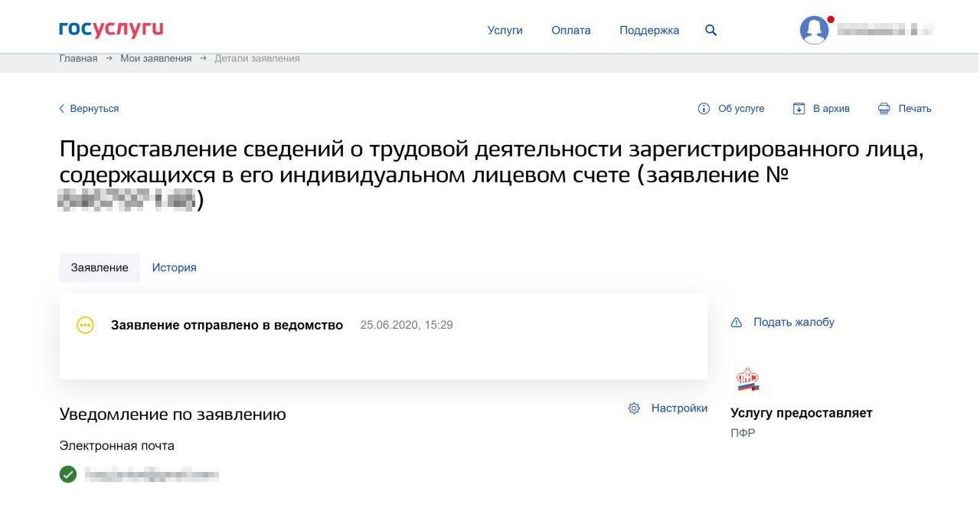Viewport: 980px width, 521px height.
Task: Click the Электронная почта label
Action: pos(116,446)
